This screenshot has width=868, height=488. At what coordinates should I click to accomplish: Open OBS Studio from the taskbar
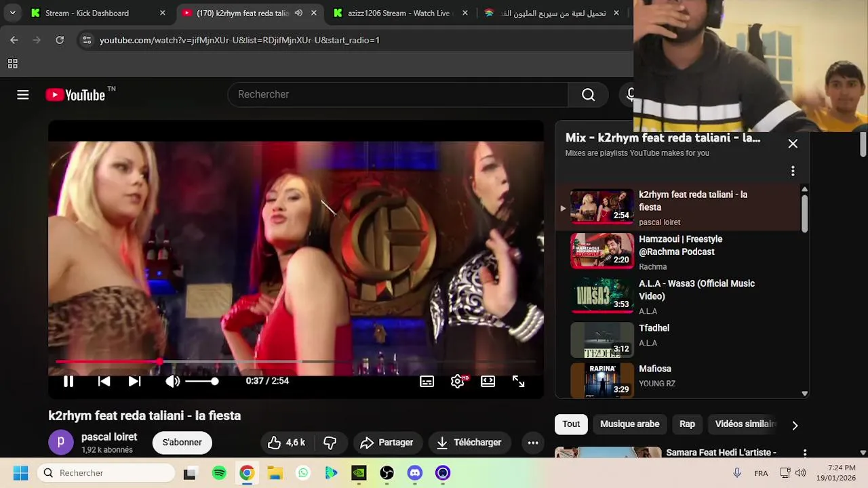point(387,473)
